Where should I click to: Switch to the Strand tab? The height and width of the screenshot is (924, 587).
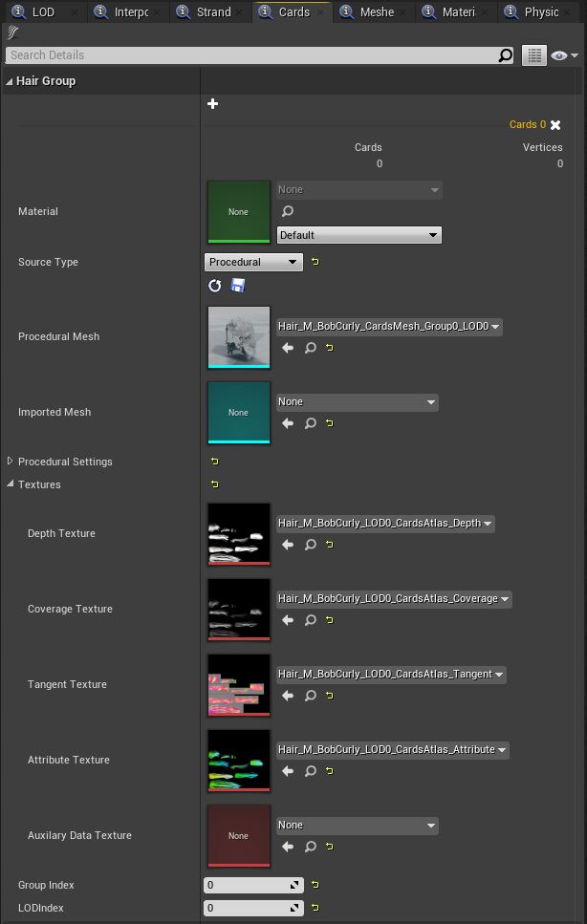click(x=212, y=11)
